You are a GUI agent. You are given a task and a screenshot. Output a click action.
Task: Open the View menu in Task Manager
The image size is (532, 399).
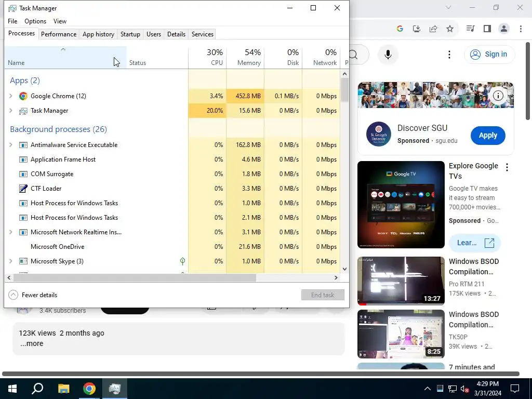pyautogui.click(x=60, y=21)
